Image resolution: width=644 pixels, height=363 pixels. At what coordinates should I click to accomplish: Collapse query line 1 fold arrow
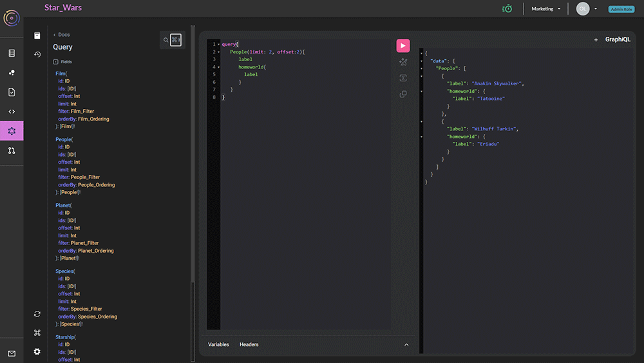tap(218, 44)
